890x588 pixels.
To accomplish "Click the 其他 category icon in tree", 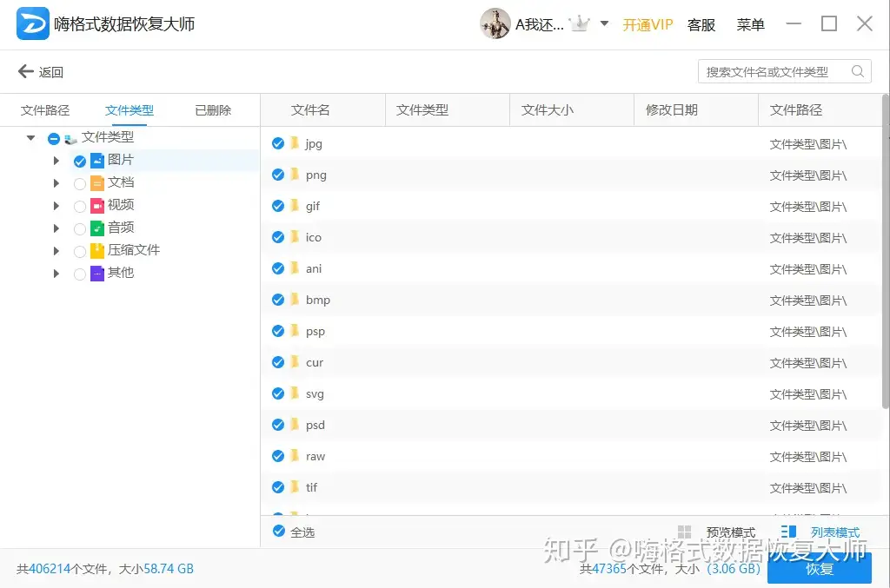I will (x=97, y=274).
